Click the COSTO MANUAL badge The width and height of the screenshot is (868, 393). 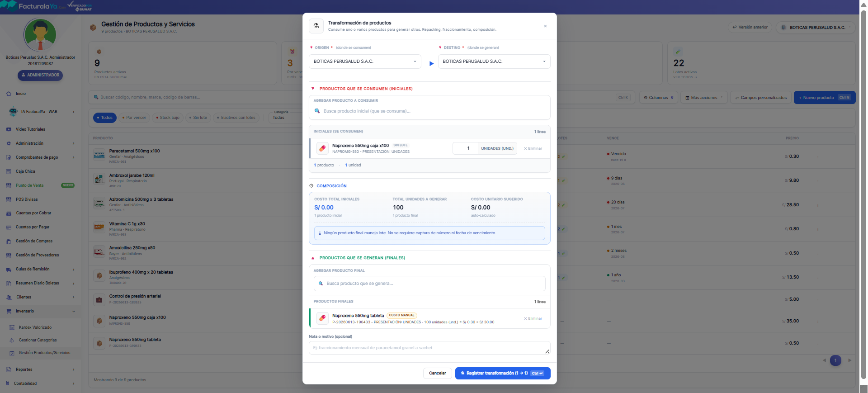401,315
